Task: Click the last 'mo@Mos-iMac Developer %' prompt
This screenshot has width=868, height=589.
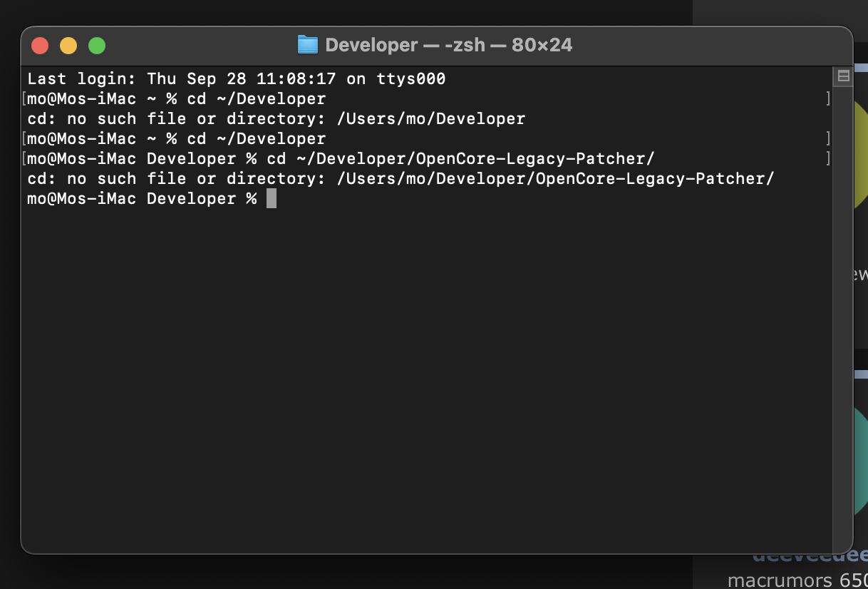Action: pos(142,199)
